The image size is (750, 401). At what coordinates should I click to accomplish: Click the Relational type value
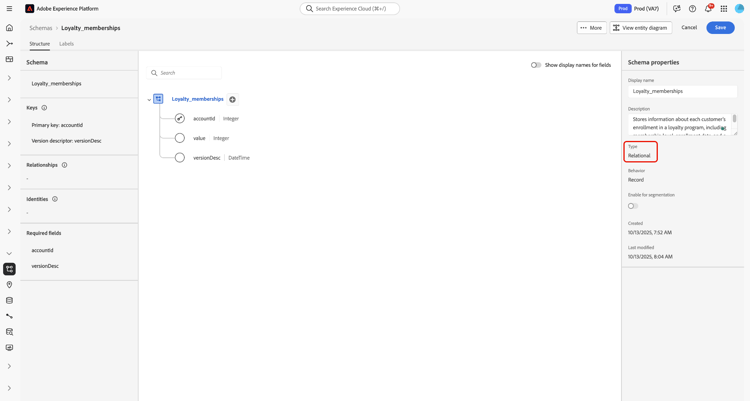click(x=639, y=156)
